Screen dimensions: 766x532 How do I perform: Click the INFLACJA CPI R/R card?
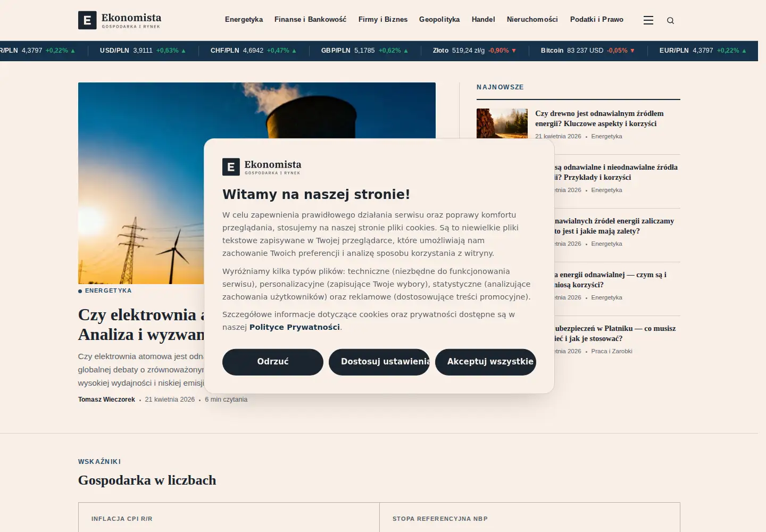point(229,518)
